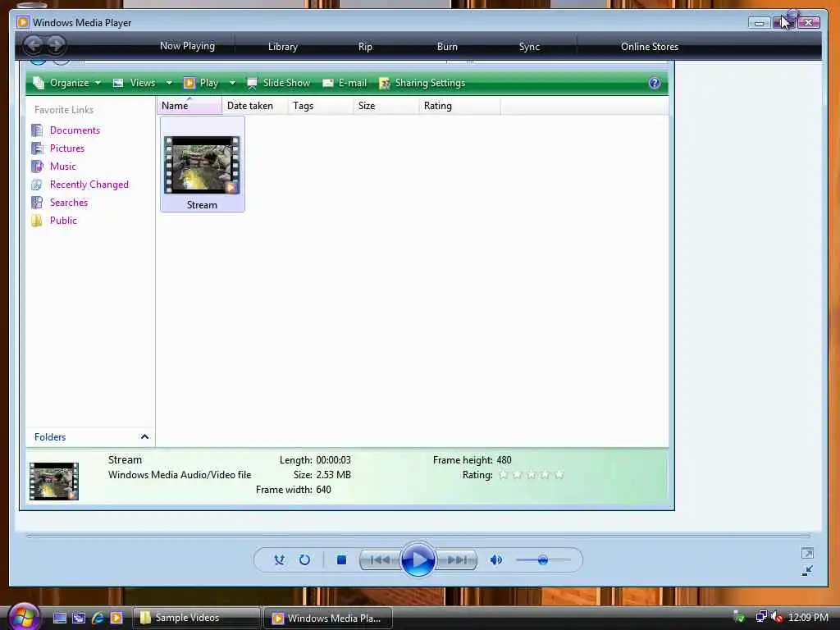The height and width of the screenshot is (630, 840).
Task: Start a Slide Show
Action: (279, 83)
